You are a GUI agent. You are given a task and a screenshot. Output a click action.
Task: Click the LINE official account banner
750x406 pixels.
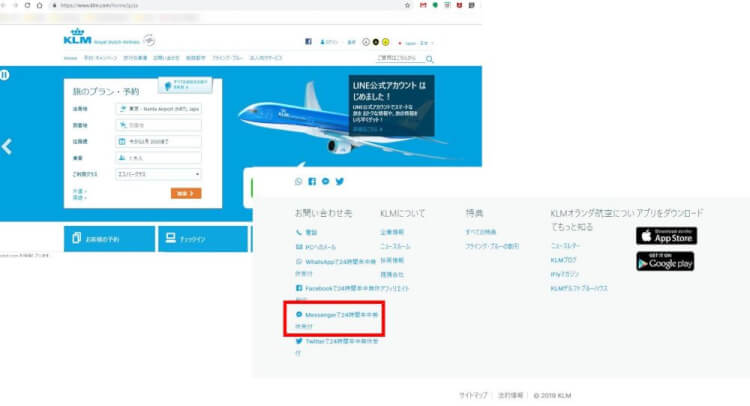391,106
